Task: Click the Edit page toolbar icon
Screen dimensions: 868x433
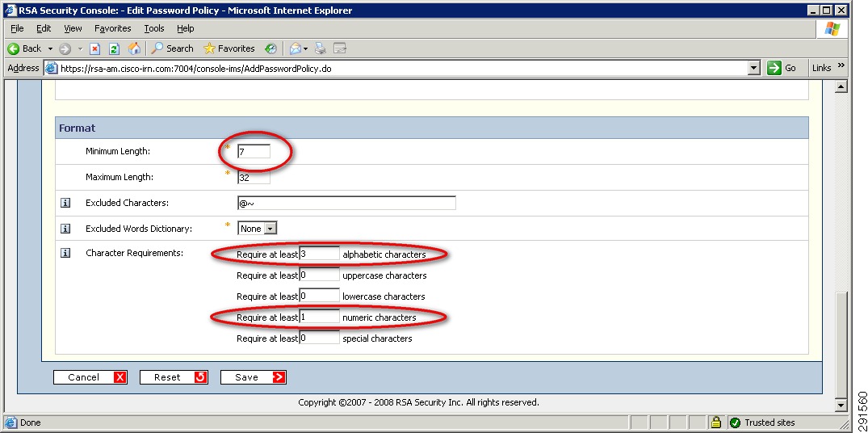Action: 339,48
